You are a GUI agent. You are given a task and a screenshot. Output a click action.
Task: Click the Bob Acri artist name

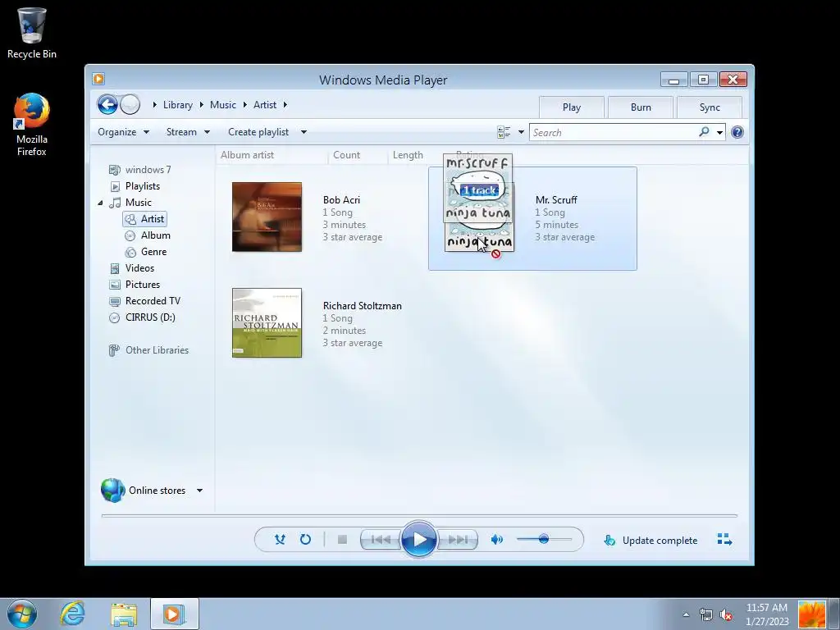[341, 200]
